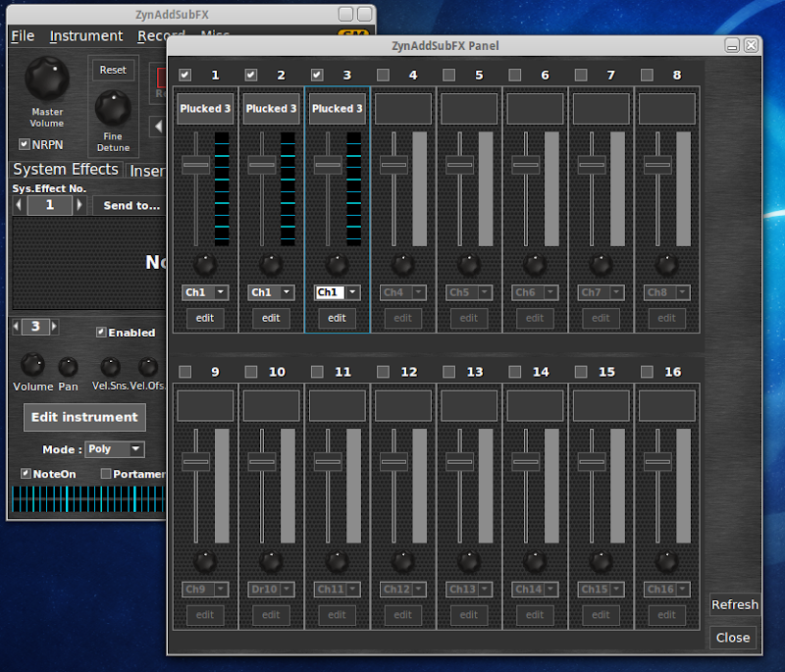Click the pan knob of part 1
The width and height of the screenshot is (785, 672).
(x=205, y=264)
